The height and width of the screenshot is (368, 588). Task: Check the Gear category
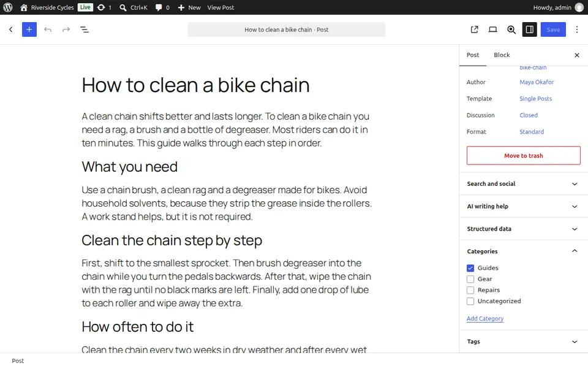(470, 279)
